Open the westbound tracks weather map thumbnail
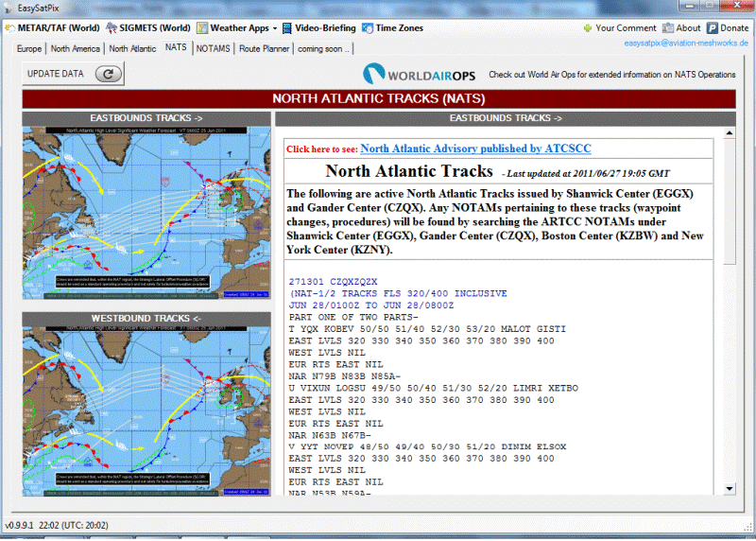The height and width of the screenshot is (541, 756). [x=146, y=411]
